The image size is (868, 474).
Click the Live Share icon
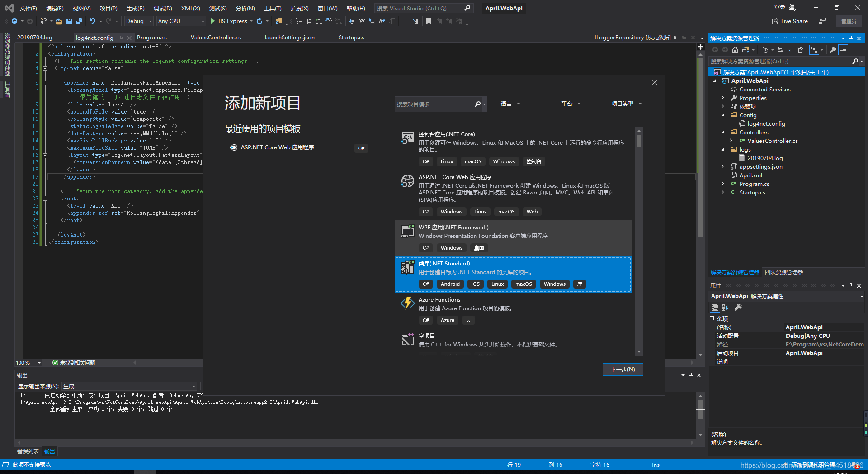[x=775, y=21]
